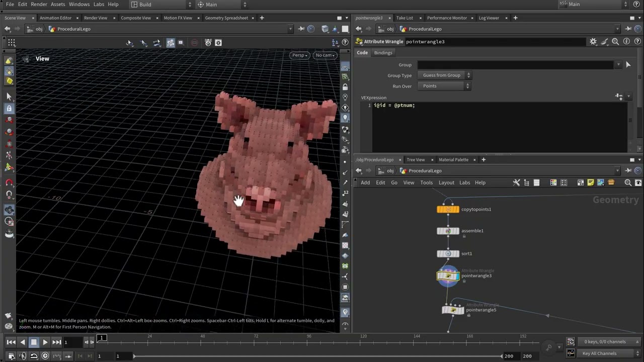Click the Group selection arrow icon

(628, 65)
